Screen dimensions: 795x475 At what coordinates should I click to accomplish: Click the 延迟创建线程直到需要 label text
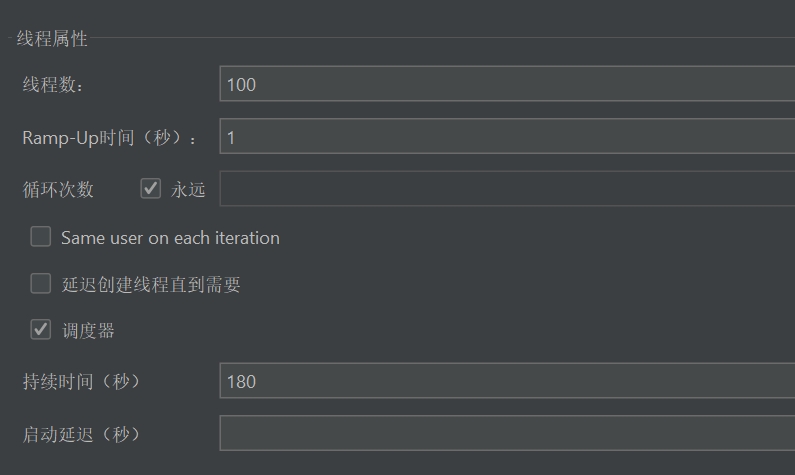click(x=151, y=284)
